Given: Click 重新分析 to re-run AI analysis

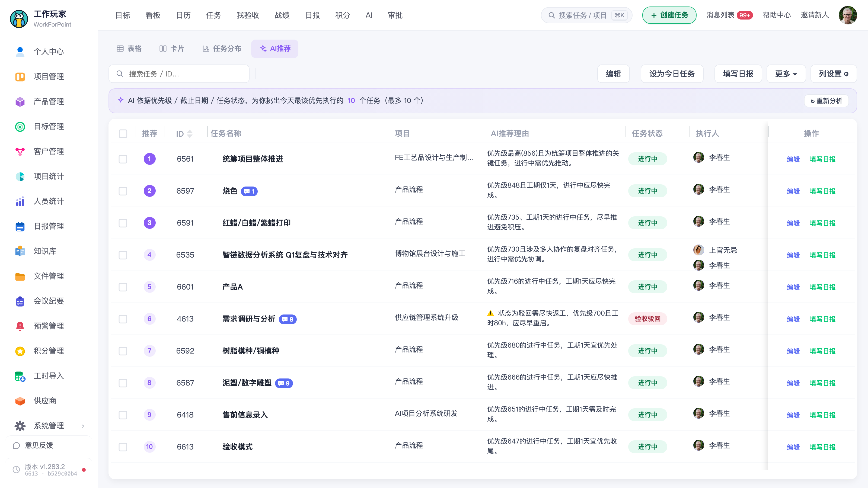Looking at the screenshot, I should pyautogui.click(x=826, y=101).
